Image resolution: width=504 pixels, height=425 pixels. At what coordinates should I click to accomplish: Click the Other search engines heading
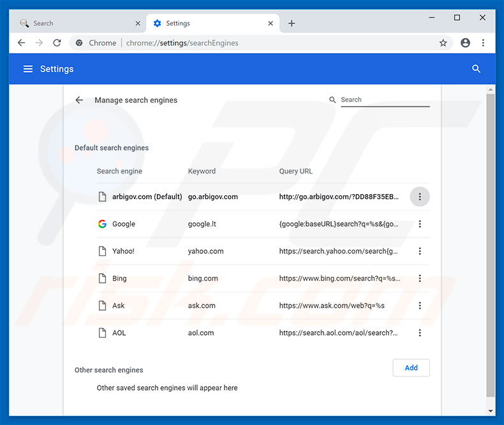click(108, 370)
